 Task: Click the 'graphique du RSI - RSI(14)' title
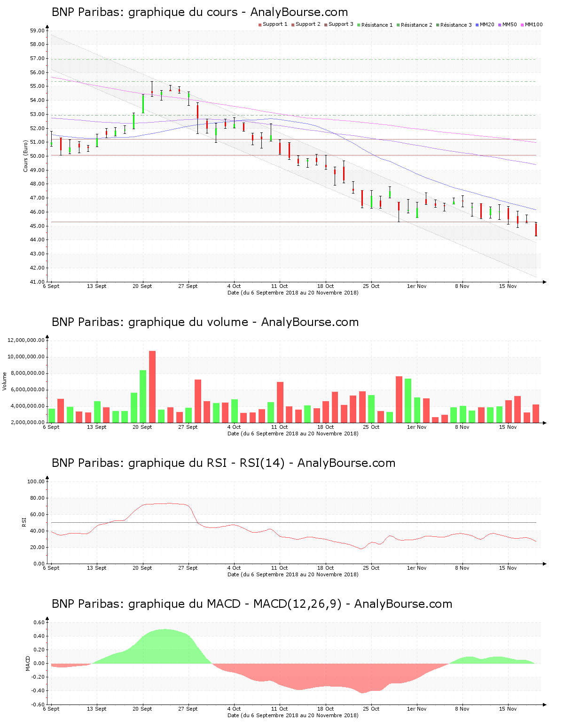tap(206, 463)
